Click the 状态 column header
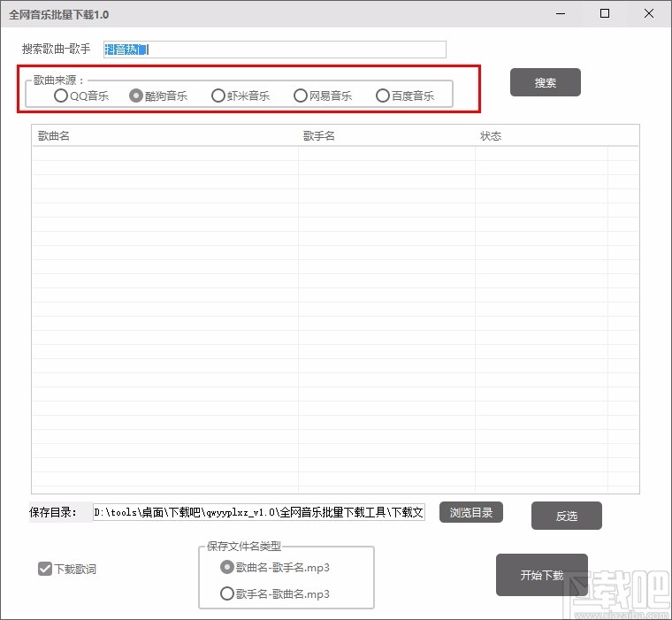This screenshot has height=620, width=672. (541, 136)
